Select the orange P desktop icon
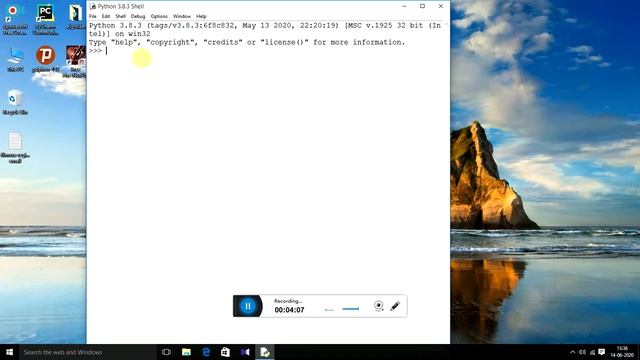This screenshot has height=360, width=640. click(45, 59)
